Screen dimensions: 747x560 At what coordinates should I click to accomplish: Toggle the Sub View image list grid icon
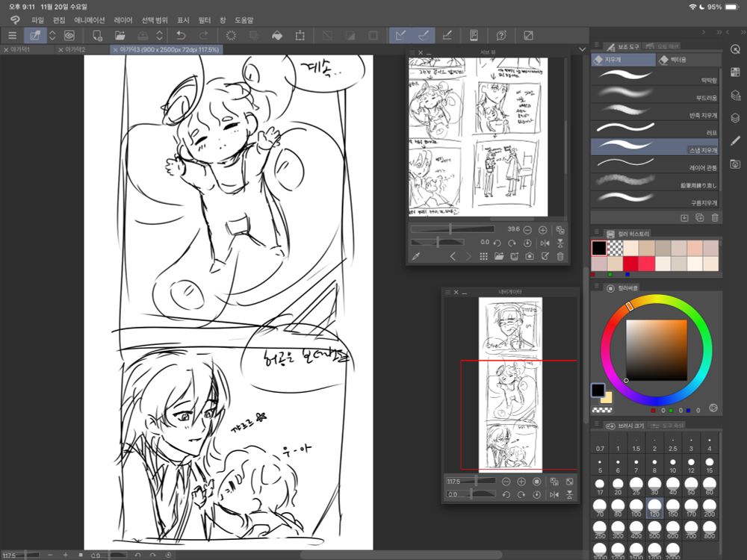[x=483, y=256]
